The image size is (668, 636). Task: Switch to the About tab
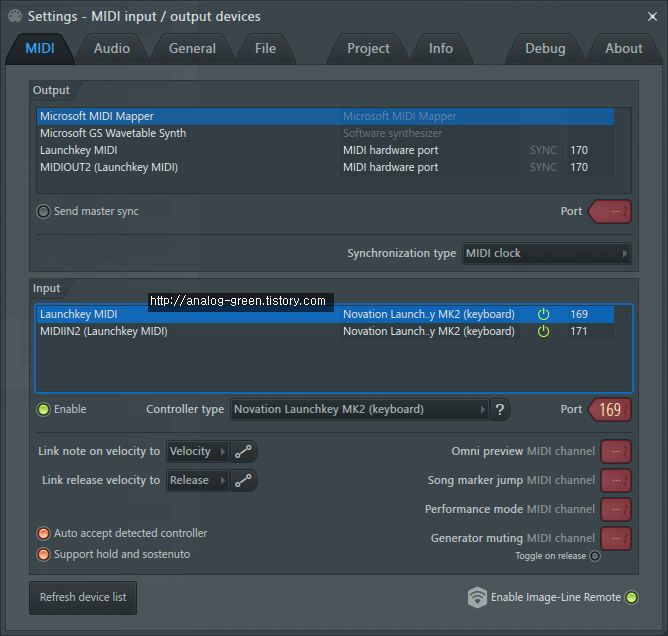pos(624,49)
